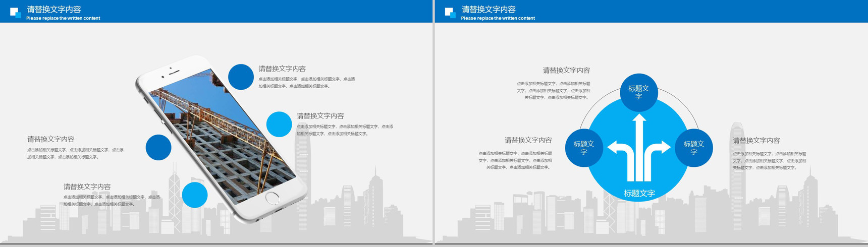
Task: Select the construction crane photo on phone screen
Action: click(222, 136)
